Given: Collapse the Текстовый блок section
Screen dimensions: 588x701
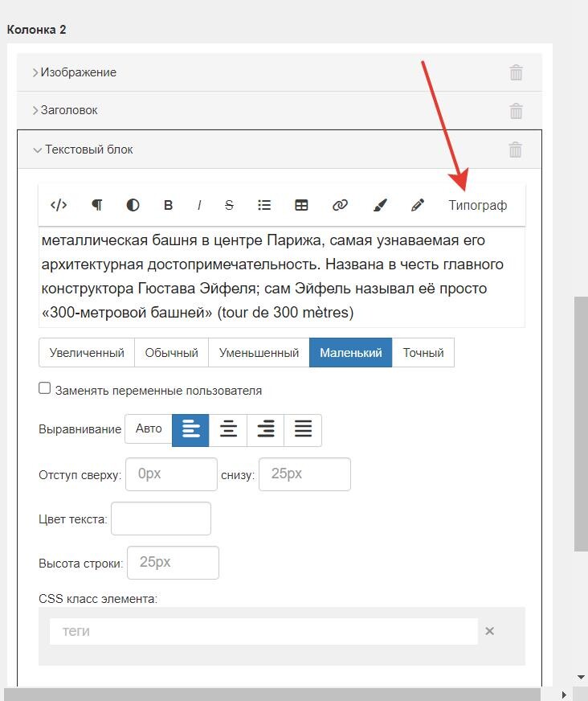Looking at the screenshot, I should [83, 150].
